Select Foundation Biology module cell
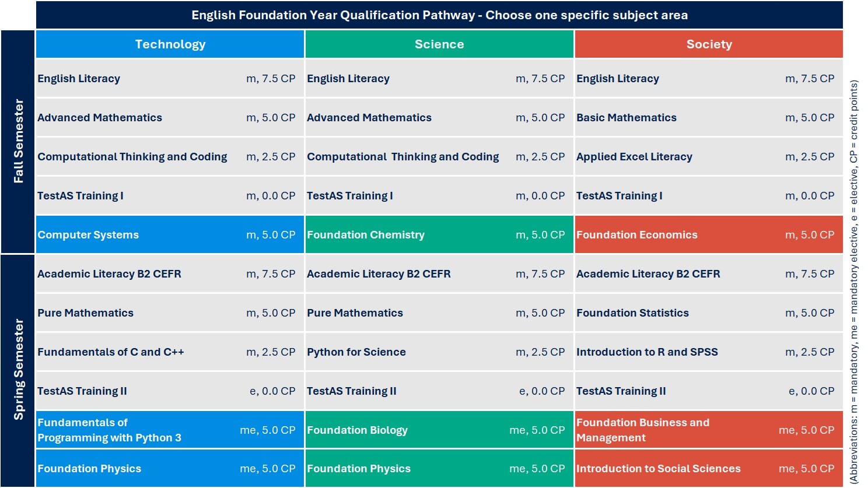 pos(439,430)
